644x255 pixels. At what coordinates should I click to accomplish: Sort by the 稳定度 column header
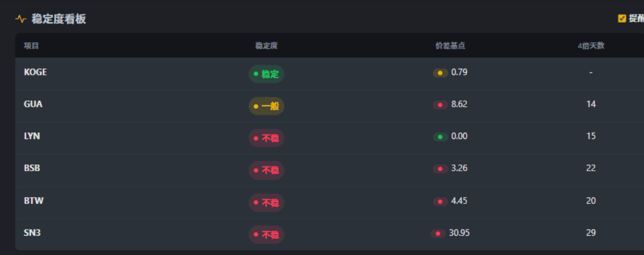click(266, 46)
